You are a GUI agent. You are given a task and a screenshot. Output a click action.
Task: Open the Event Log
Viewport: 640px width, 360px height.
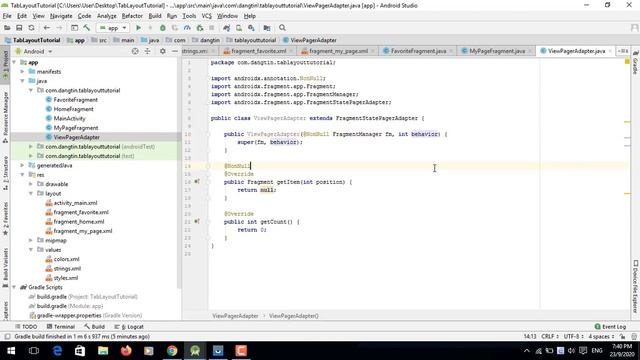point(610,327)
